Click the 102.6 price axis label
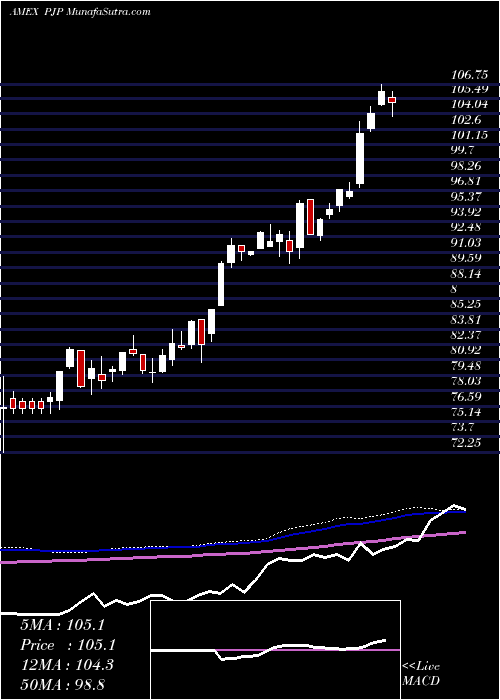Viewport: 500px width, 700px height. click(466, 120)
